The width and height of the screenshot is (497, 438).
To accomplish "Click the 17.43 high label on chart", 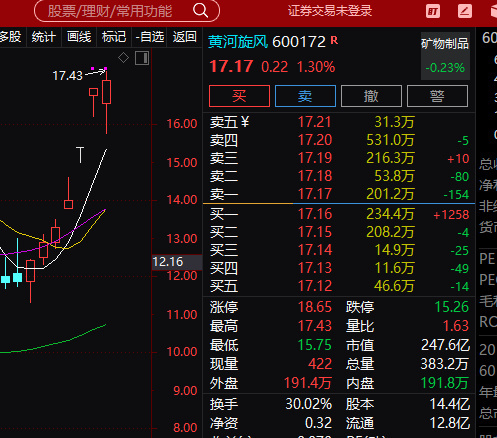I will [x=67, y=76].
